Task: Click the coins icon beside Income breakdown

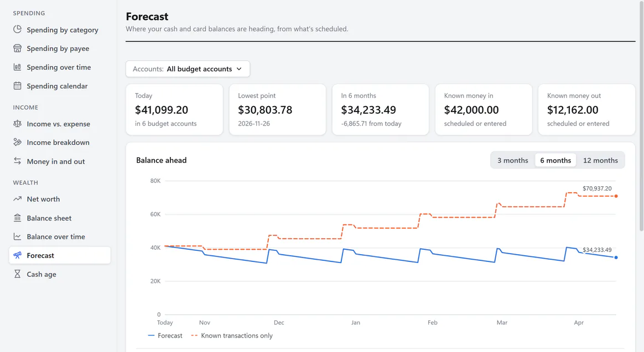Action: coord(17,143)
